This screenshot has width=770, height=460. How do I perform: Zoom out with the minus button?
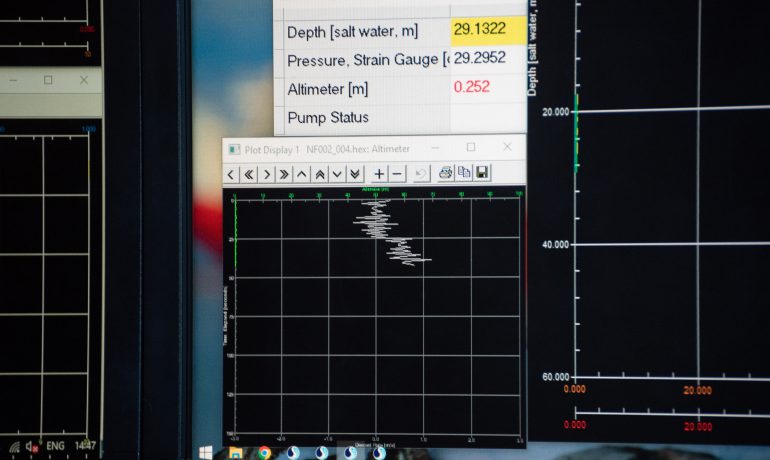[x=397, y=174]
